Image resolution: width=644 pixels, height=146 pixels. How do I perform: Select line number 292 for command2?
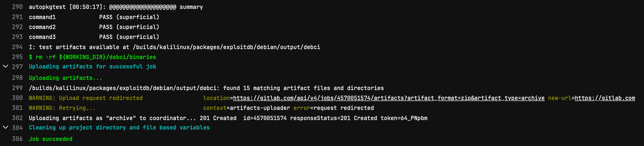(x=17, y=27)
